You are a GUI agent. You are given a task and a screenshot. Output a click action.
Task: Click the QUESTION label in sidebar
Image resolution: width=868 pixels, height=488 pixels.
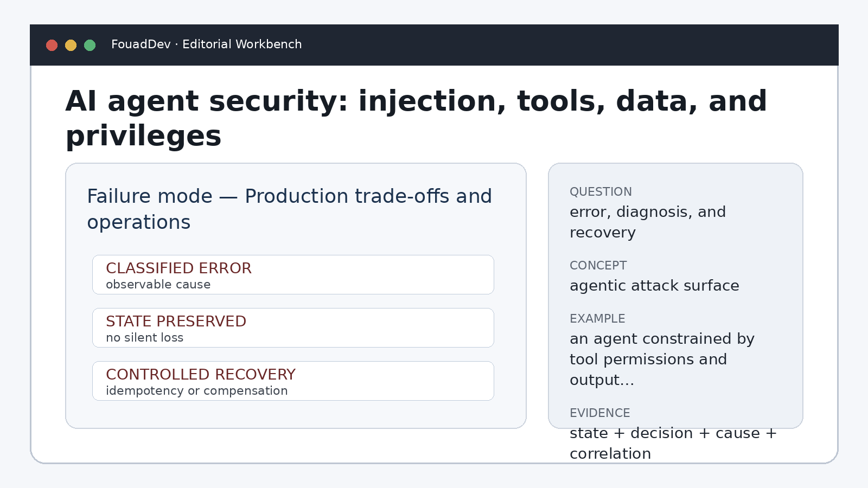tap(601, 192)
